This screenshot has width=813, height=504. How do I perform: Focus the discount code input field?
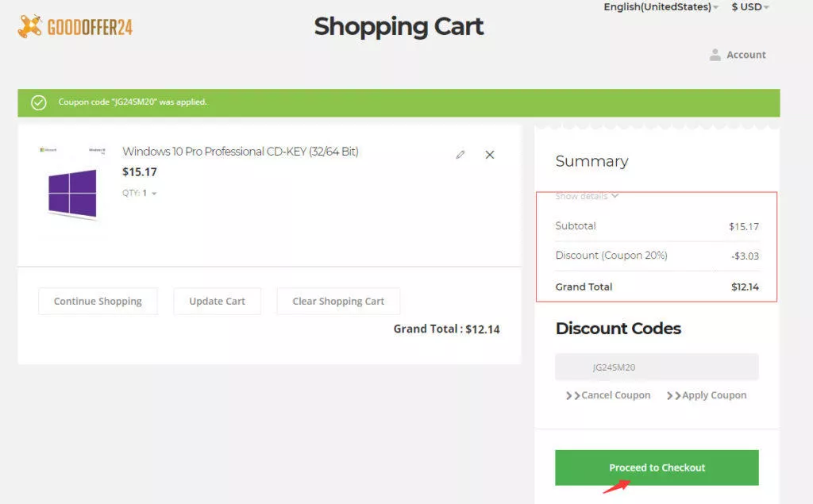[657, 367]
